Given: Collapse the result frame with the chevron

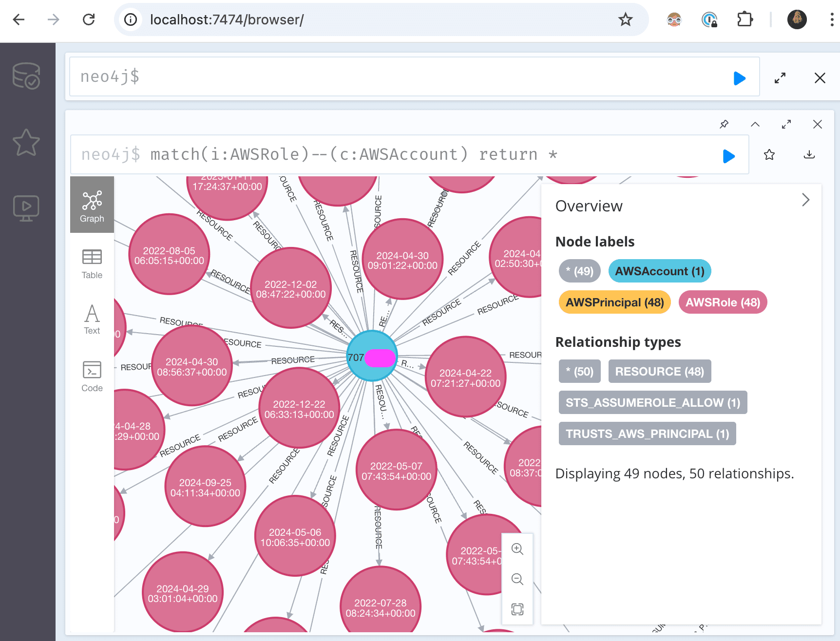Looking at the screenshot, I should point(755,124).
